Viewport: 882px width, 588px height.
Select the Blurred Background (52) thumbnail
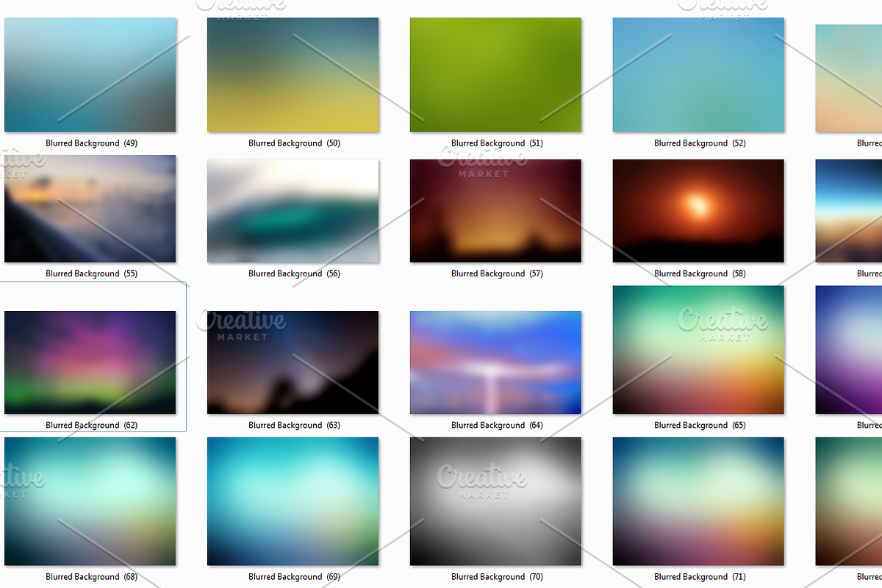click(699, 75)
